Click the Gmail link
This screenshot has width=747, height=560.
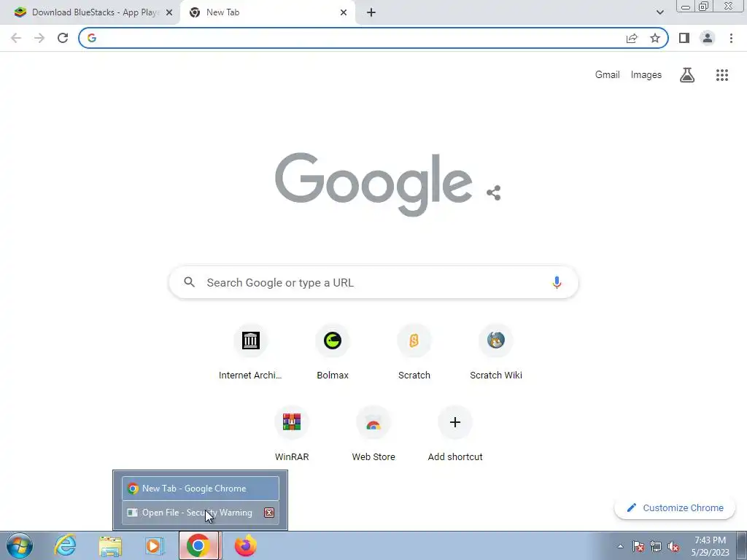click(608, 75)
